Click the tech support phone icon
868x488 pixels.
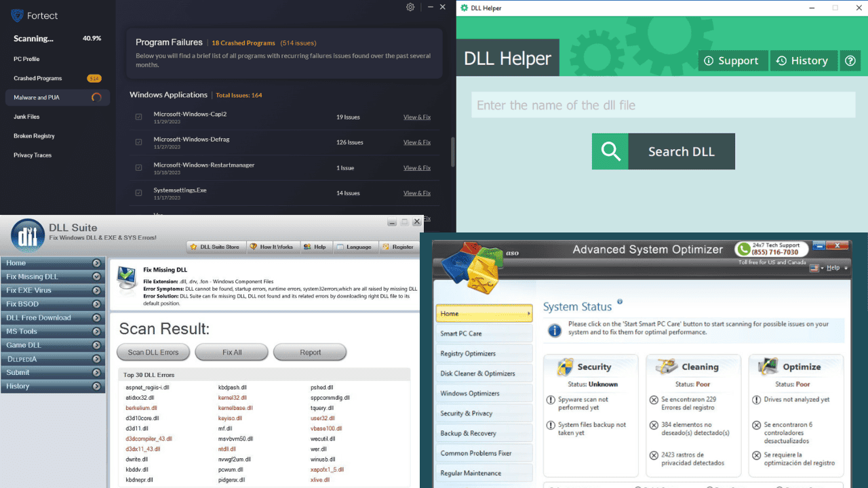coord(744,249)
